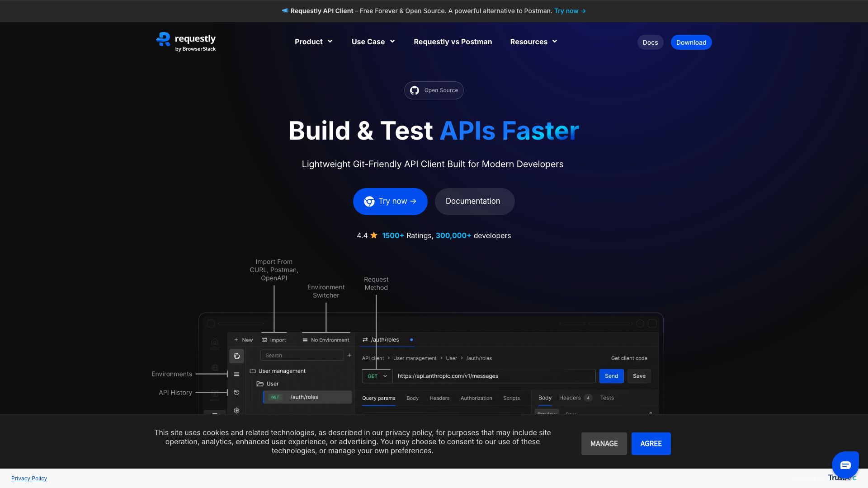Click the New request plus icon in toolbar

236,340
